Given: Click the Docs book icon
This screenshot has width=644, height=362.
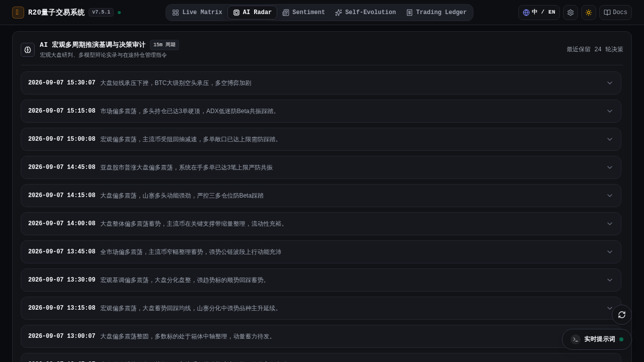Looking at the screenshot, I should pos(607,13).
